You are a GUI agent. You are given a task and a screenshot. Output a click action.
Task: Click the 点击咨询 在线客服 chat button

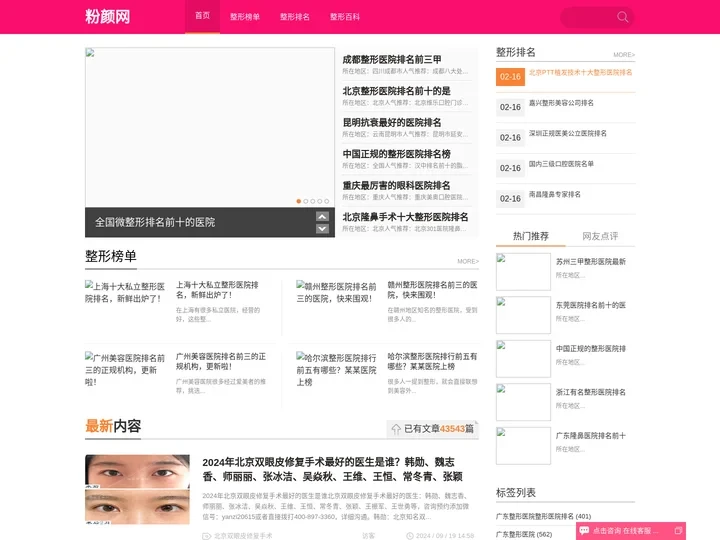pyautogui.click(x=631, y=531)
